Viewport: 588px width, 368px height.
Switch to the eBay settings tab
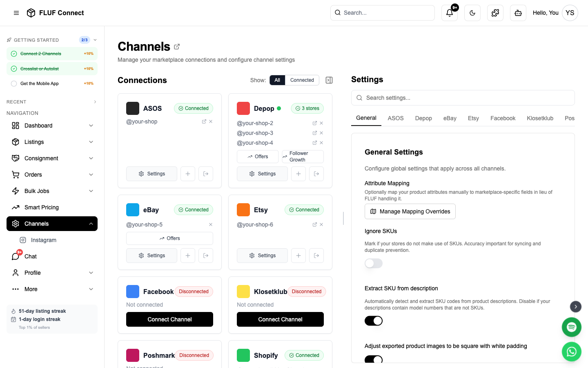pyautogui.click(x=450, y=118)
